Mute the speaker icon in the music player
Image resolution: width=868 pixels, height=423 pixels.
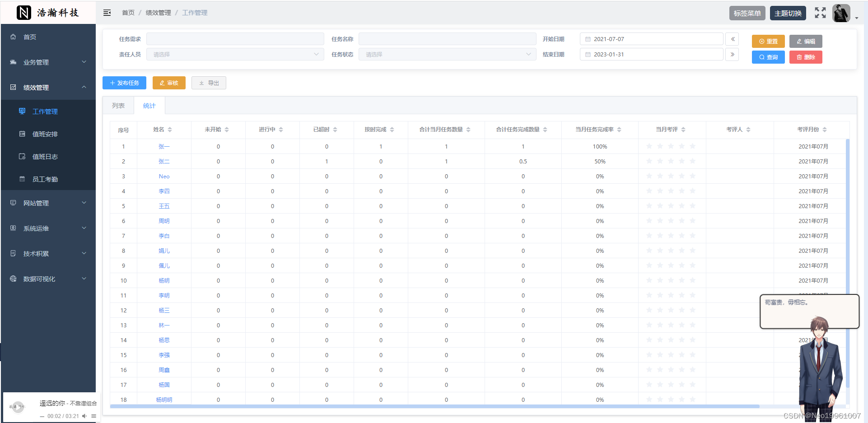click(x=84, y=416)
